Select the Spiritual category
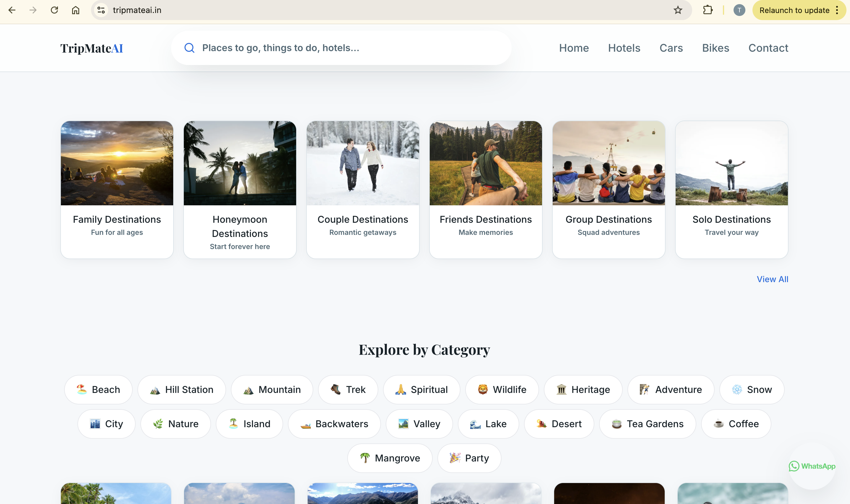Image resolution: width=850 pixels, height=504 pixels. click(421, 389)
